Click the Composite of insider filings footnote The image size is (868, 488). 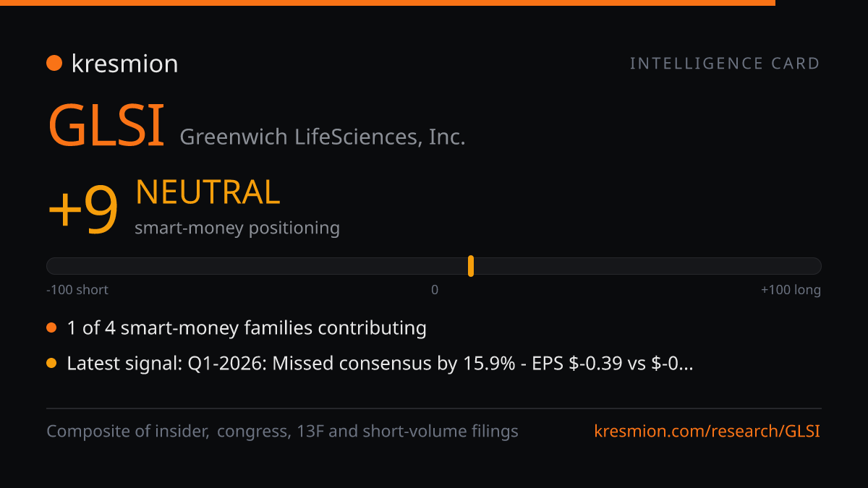pos(283,432)
